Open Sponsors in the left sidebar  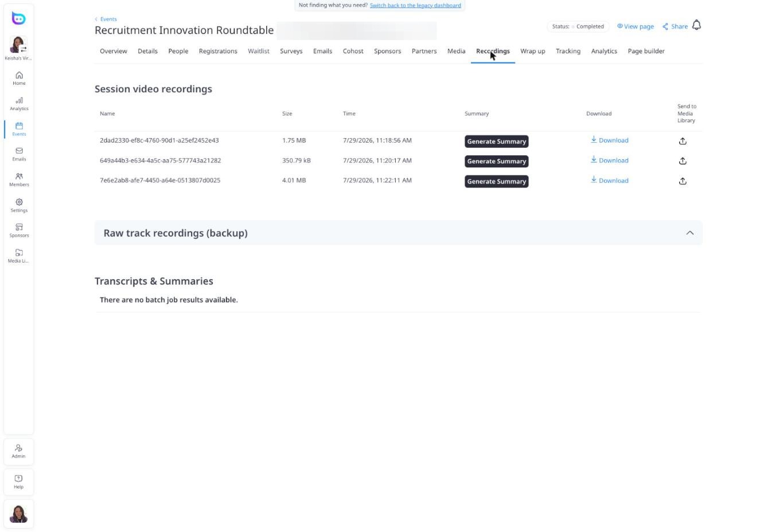[x=19, y=230]
